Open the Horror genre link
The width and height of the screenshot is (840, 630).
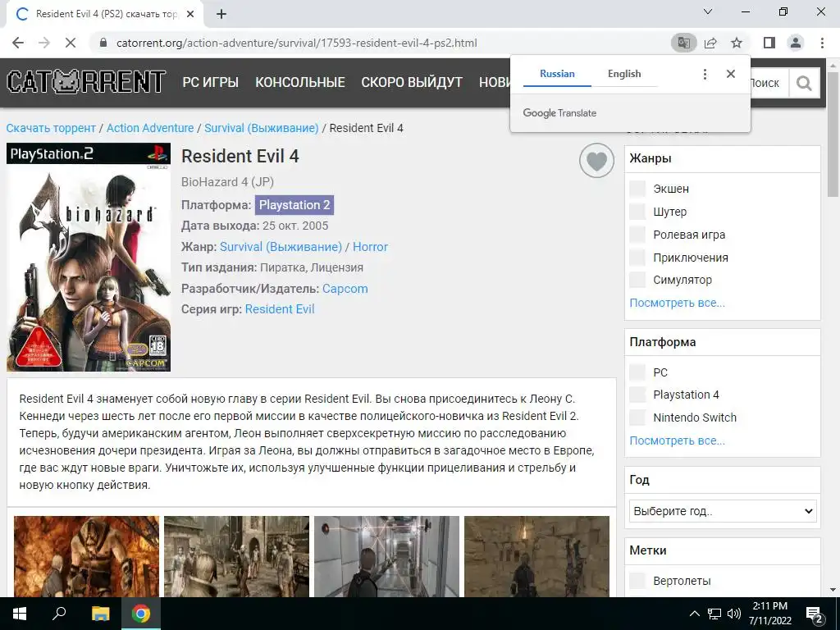(370, 247)
